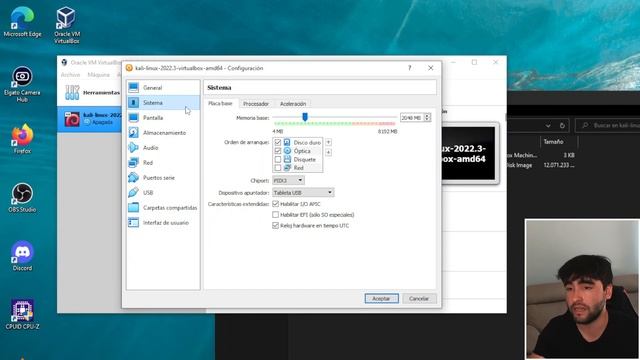
Task: Open Firefox desktop shortcut
Action: click(x=22, y=138)
